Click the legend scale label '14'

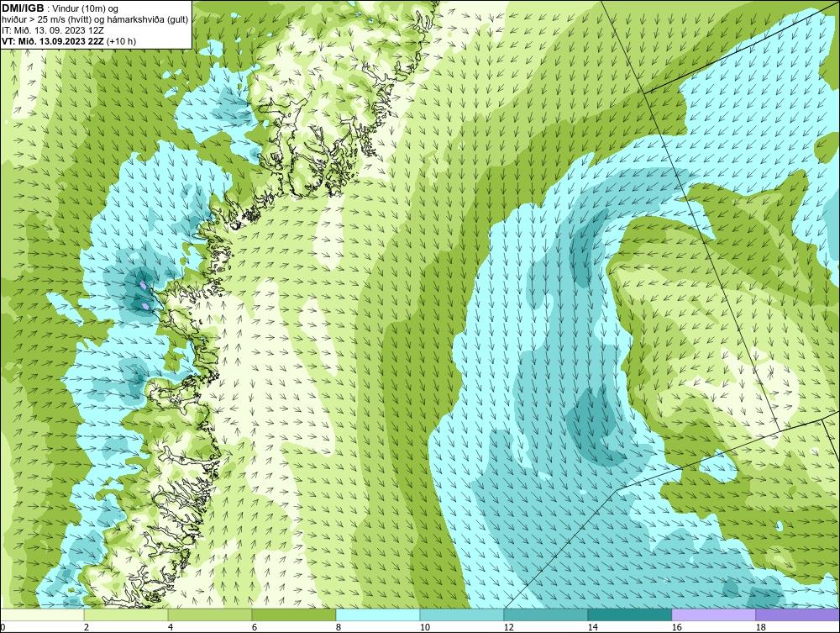tap(592, 627)
